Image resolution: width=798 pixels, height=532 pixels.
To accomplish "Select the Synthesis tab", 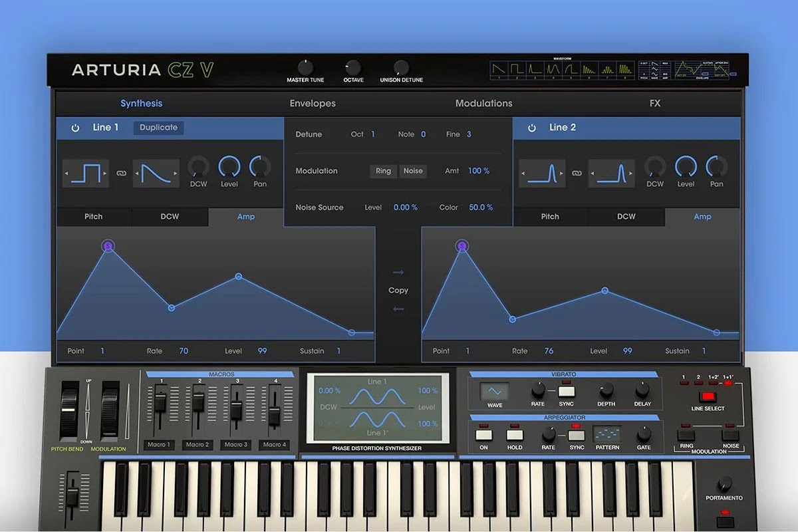I will pos(141,104).
